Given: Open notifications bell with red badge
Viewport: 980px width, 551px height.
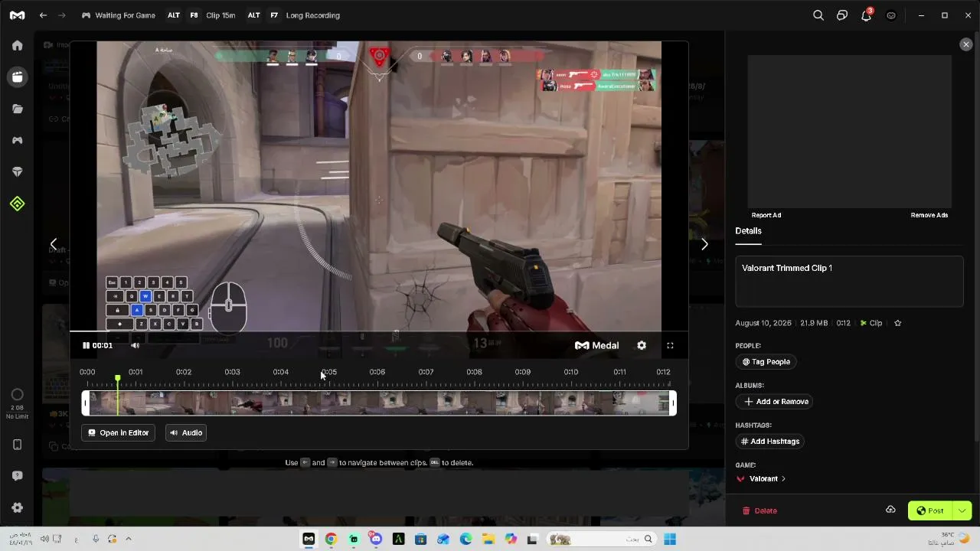Looking at the screenshot, I should coord(867,15).
